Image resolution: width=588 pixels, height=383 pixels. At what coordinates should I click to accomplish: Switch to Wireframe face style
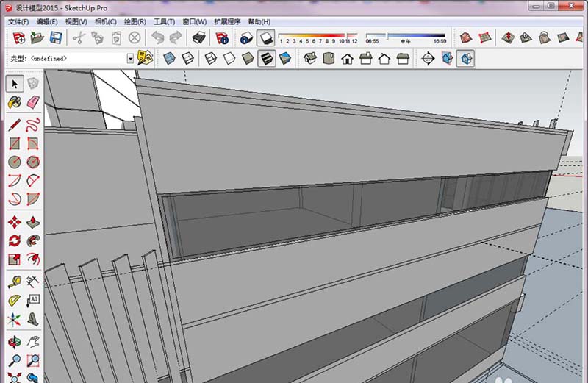[x=211, y=59]
